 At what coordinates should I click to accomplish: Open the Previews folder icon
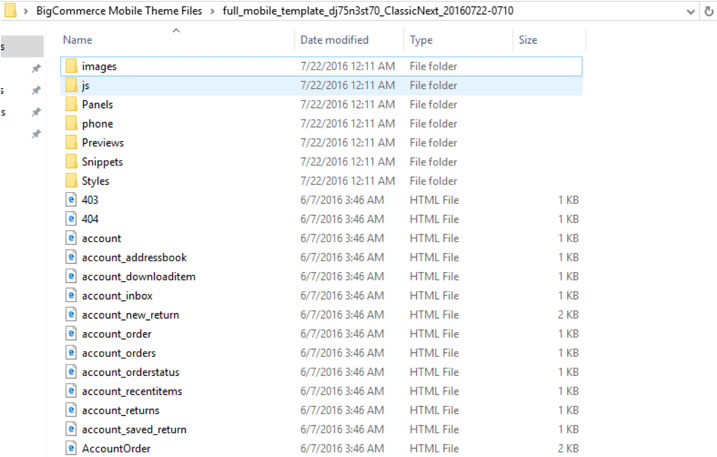[71, 142]
